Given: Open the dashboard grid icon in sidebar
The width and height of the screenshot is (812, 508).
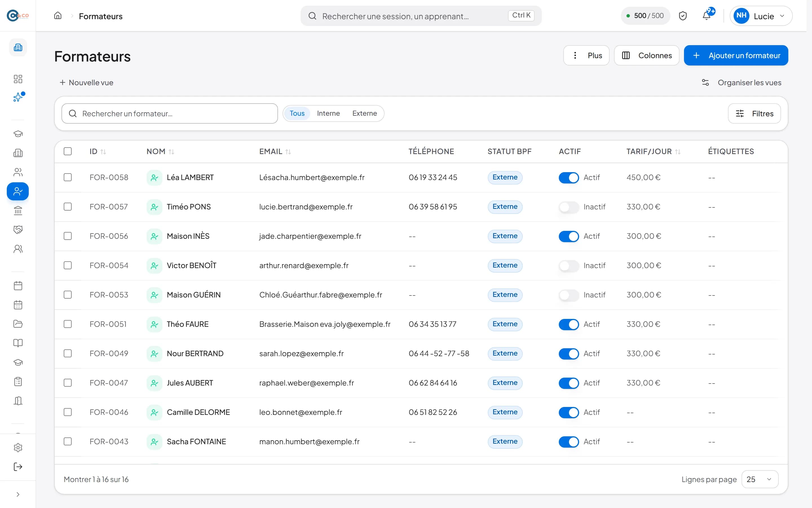Looking at the screenshot, I should [x=18, y=79].
